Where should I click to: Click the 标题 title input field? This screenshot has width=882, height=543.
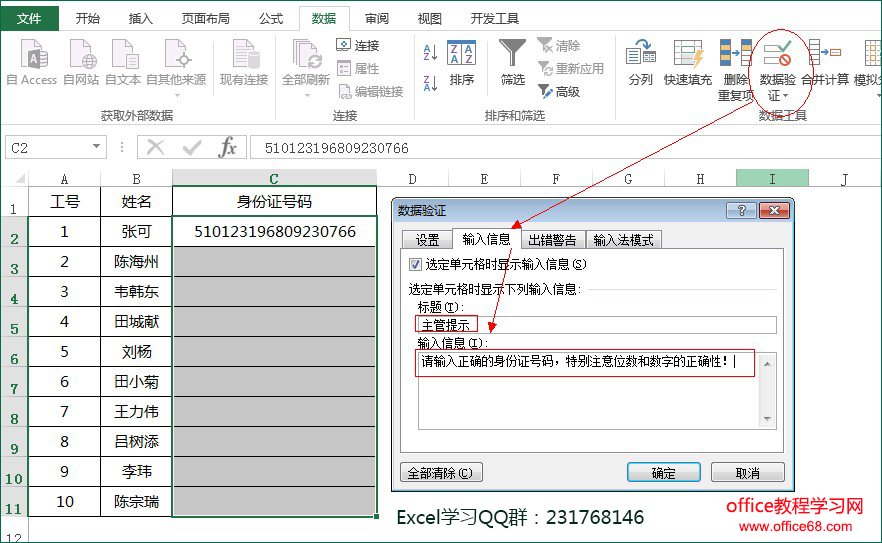click(597, 325)
